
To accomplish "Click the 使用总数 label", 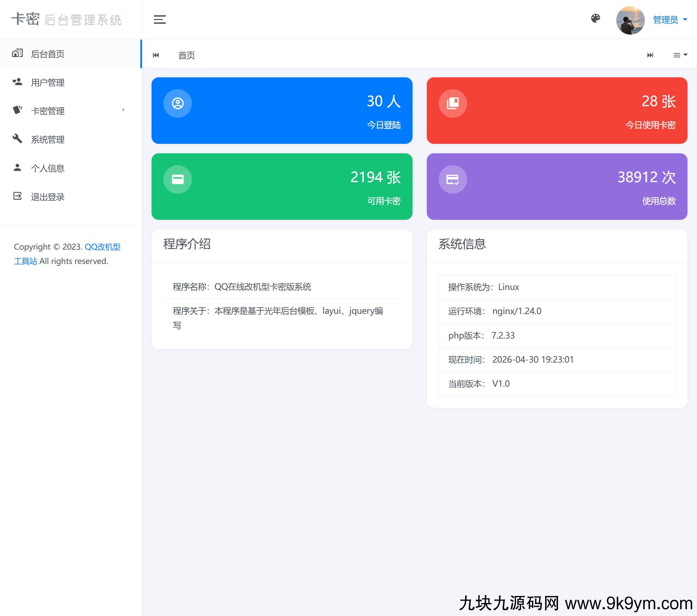I will pyautogui.click(x=659, y=201).
